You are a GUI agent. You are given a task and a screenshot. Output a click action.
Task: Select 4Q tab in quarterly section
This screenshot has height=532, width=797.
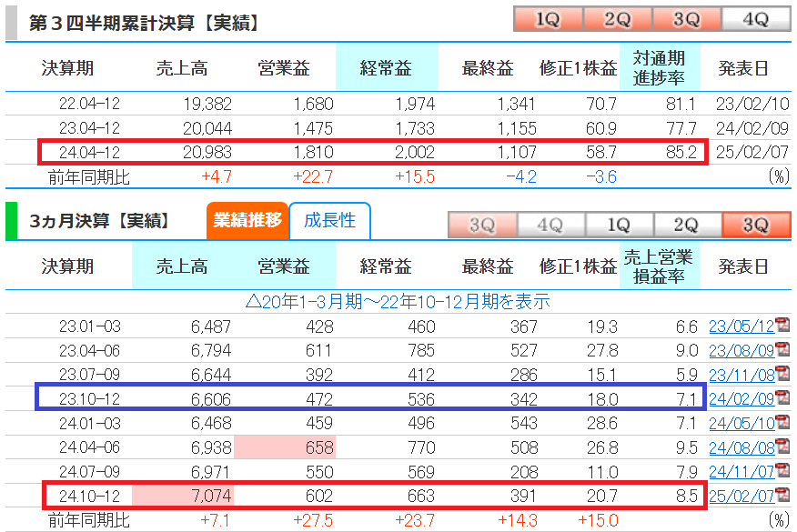tap(550, 225)
